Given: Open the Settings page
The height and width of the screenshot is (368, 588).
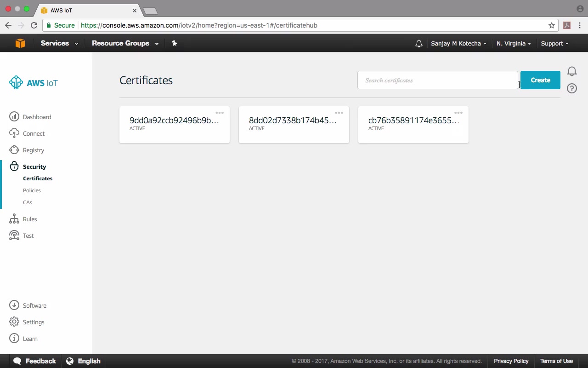Looking at the screenshot, I should (34, 322).
